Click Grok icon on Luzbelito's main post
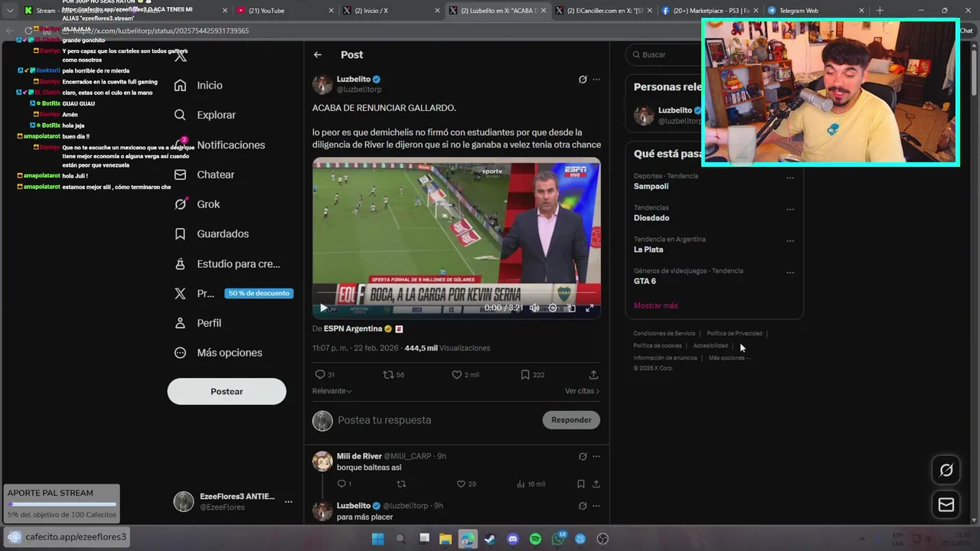Image resolution: width=980 pixels, height=551 pixels. pos(583,80)
